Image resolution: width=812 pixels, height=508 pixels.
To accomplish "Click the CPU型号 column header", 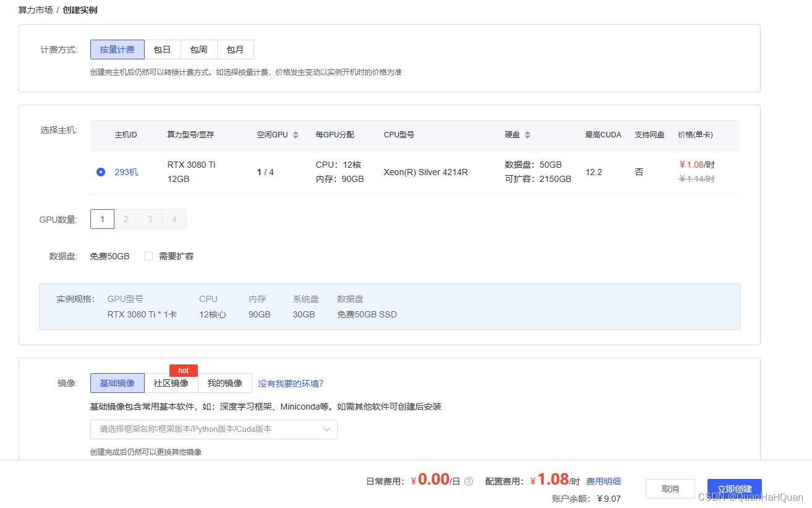I will pos(399,135).
